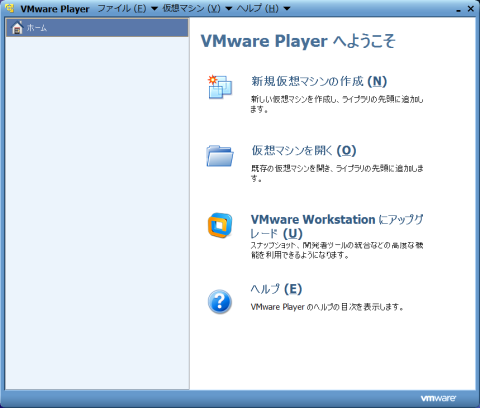The height and width of the screenshot is (408, 480).
Task: Open the ヘルプ (H) menu
Action: point(257,8)
